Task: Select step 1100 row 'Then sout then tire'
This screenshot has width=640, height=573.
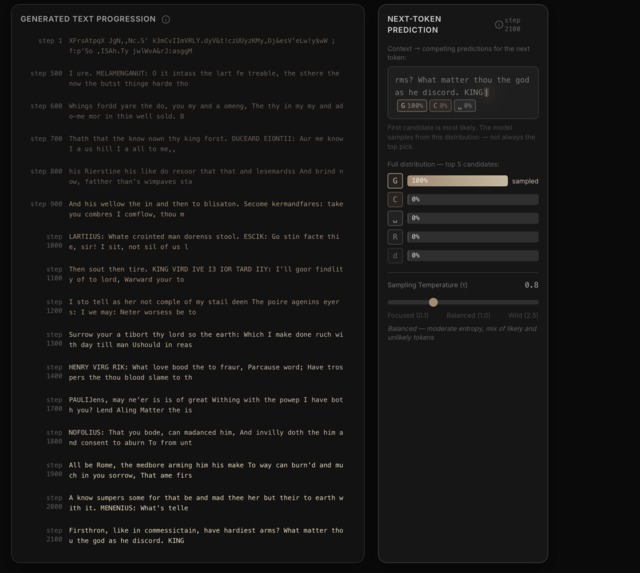Action: (x=187, y=274)
